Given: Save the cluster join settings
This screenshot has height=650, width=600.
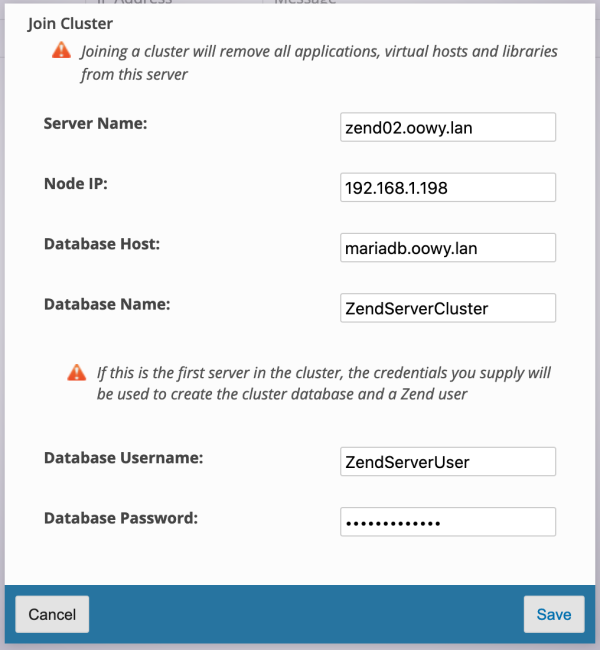Looking at the screenshot, I should click(553, 614).
